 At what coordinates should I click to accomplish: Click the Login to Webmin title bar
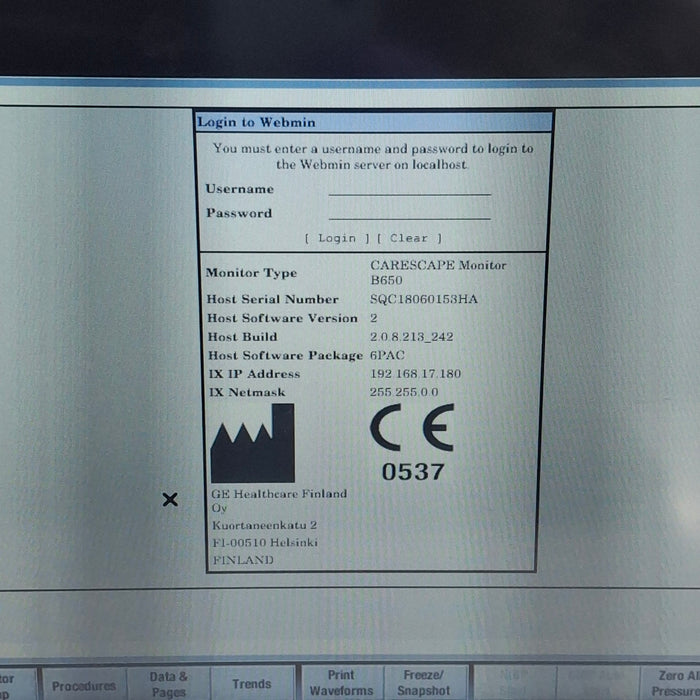click(374, 122)
